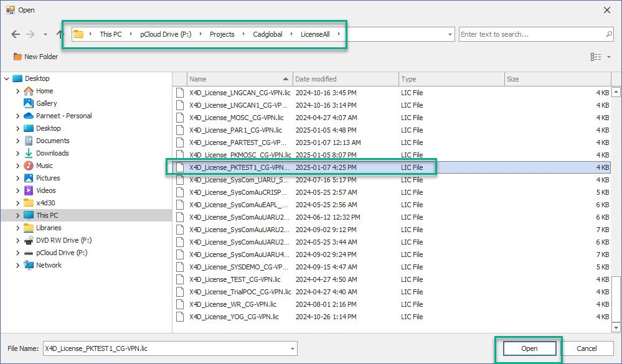The height and width of the screenshot is (364, 622).
Task: Click the up one level arrow
Action: pos(60,34)
